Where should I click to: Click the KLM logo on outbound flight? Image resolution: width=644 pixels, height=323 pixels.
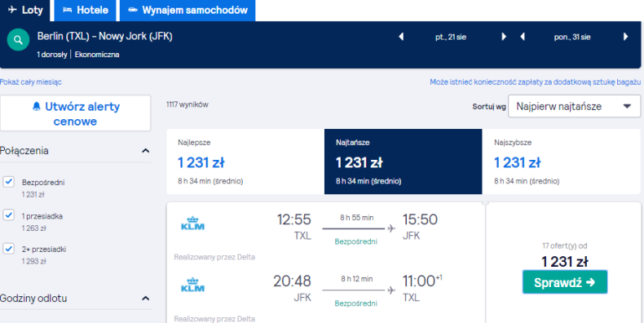[192, 223]
